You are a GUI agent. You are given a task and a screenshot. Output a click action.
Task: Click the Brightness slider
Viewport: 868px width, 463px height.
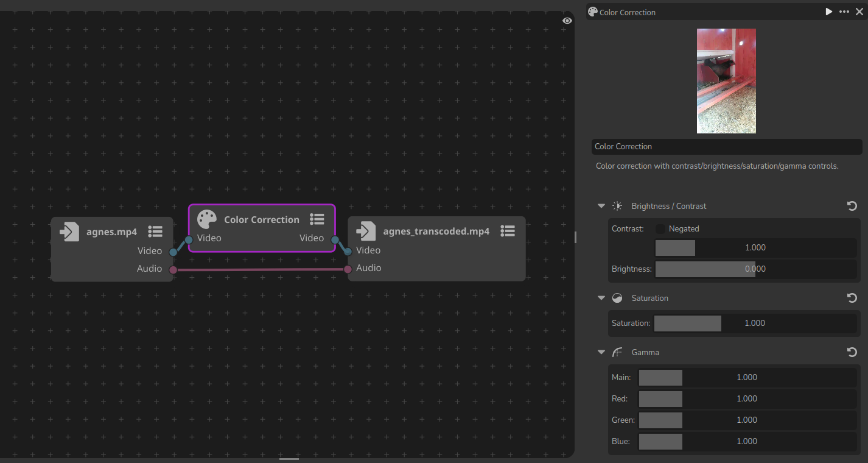pos(755,269)
